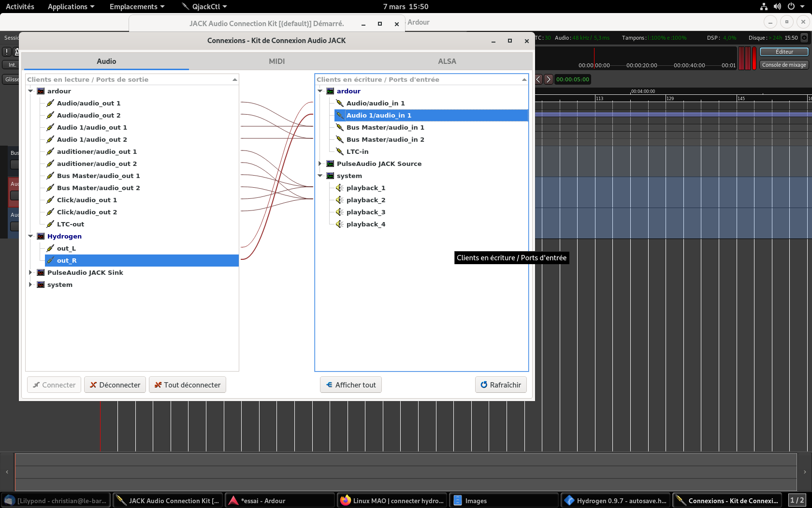Screen dimensions: 812x508
Task: Open the system volume indicator
Action: [777, 6]
